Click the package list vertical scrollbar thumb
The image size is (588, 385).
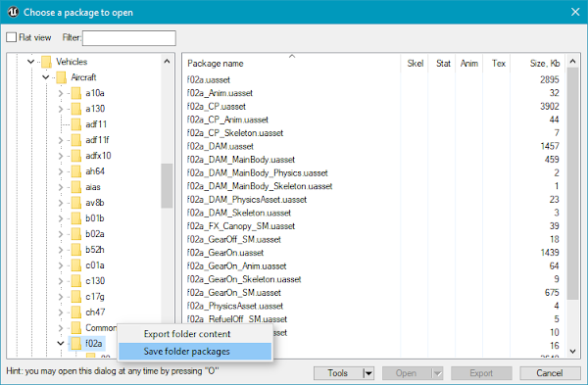click(572, 183)
